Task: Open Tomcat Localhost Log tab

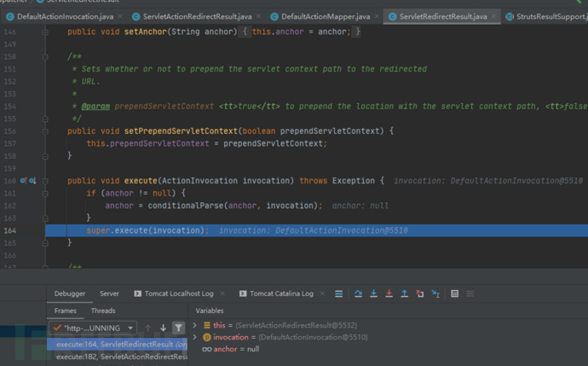Action: (x=179, y=293)
